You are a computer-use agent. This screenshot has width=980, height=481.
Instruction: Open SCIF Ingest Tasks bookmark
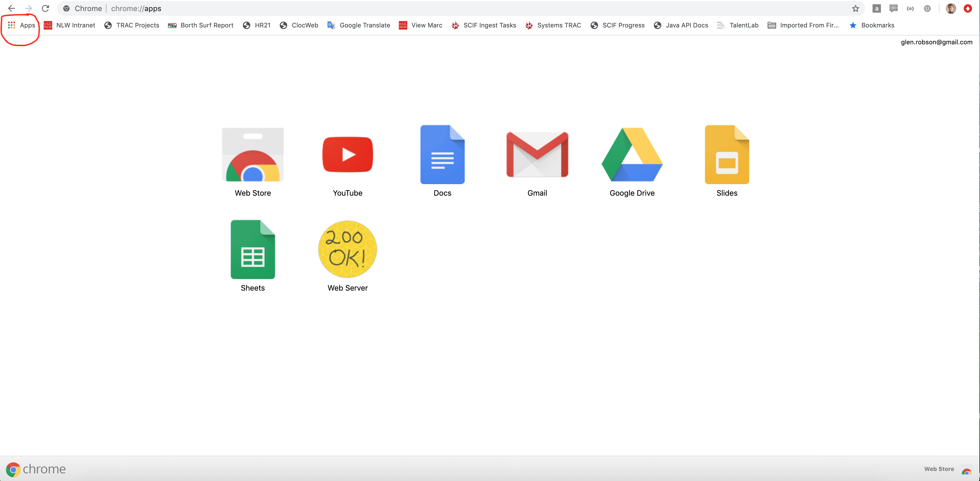pos(483,25)
